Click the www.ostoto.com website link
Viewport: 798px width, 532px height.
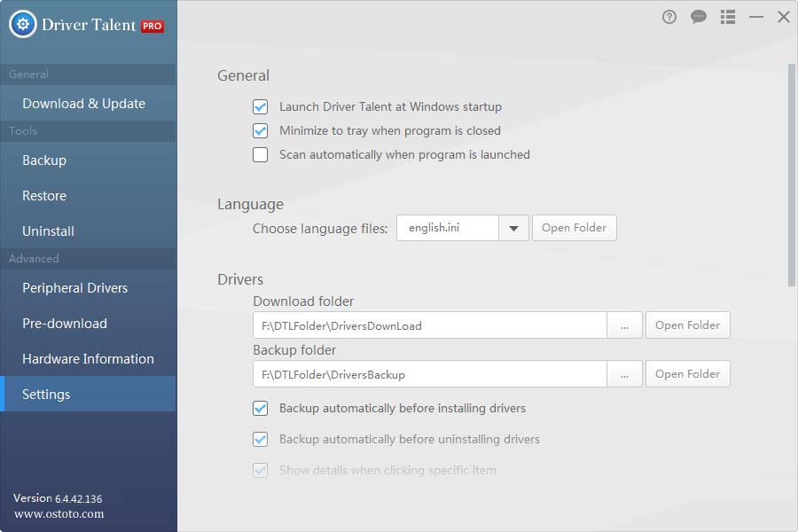coord(59,514)
